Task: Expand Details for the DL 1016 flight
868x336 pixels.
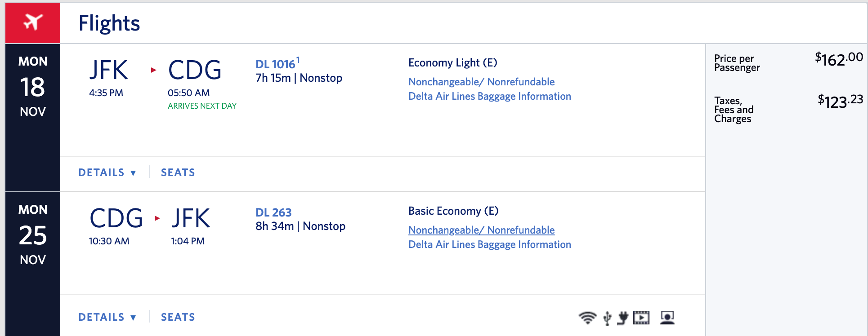Action: tap(107, 172)
